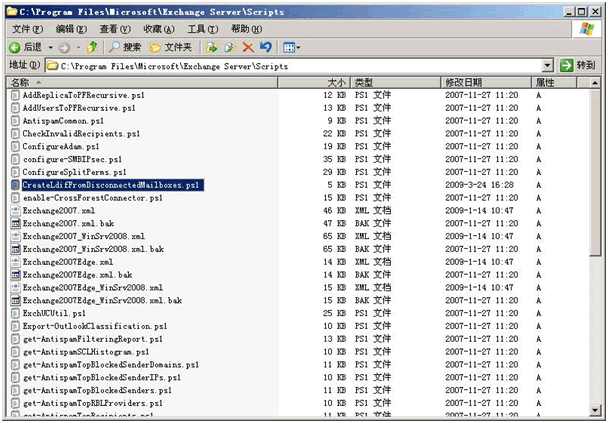Click the ConfigureAdam.ps1 file icon
Screen dimensions: 608x423
pyautogui.click(x=15, y=147)
